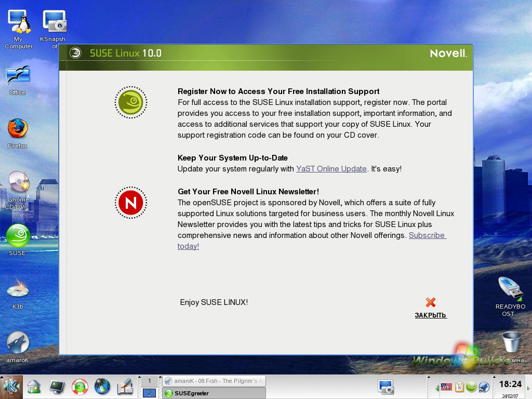Click the red X close icon above ЗАКРЫТЬ
The width and height of the screenshot is (532, 399).
431,302
